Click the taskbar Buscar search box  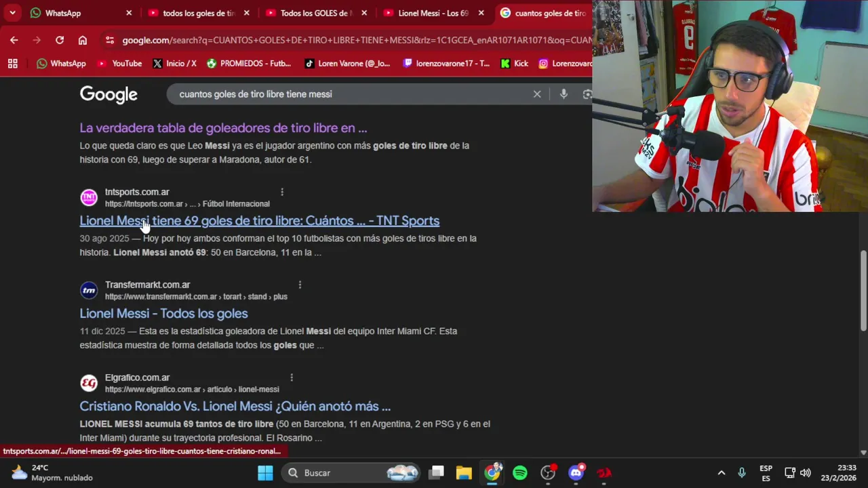[x=351, y=472]
